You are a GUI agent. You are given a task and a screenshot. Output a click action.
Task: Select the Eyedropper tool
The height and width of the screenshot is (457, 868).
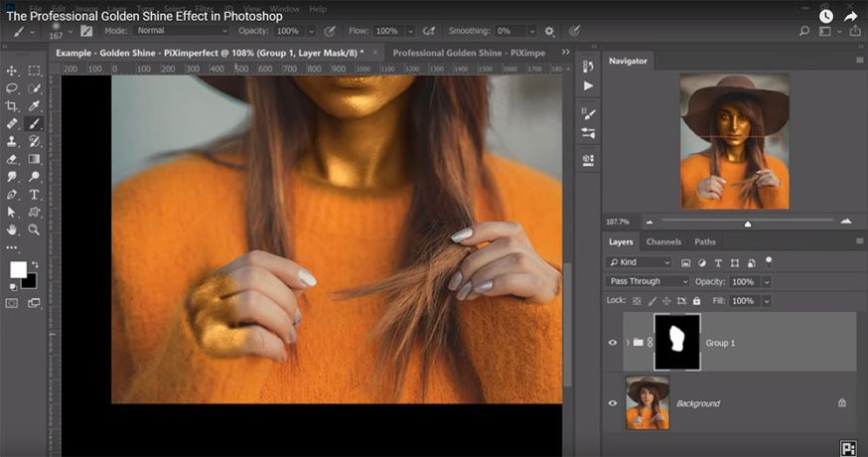[34, 105]
